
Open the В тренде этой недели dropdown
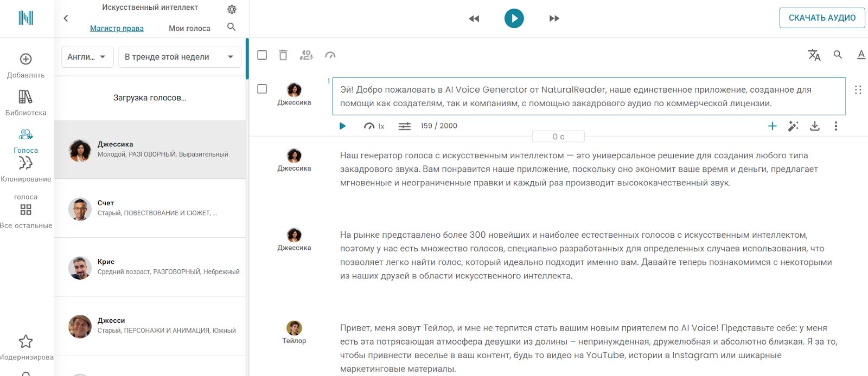[x=180, y=57]
